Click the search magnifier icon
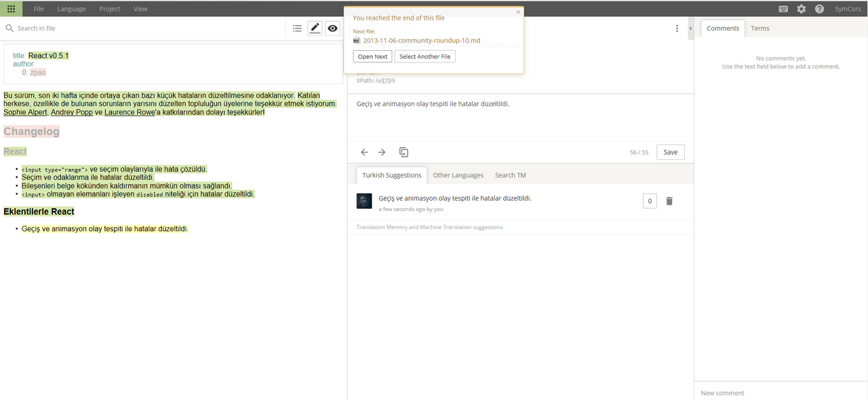Image resolution: width=868 pixels, height=400 pixels. point(9,28)
